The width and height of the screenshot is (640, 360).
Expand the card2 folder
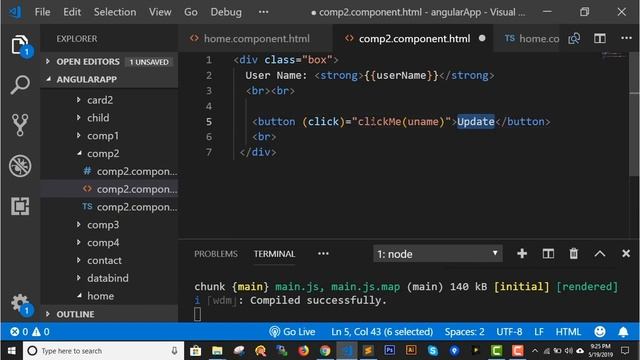[x=100, y=100]
